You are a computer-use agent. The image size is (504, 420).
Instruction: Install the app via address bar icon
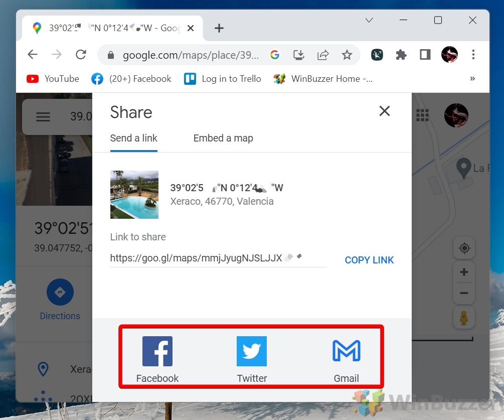click(x=298, y=55)
